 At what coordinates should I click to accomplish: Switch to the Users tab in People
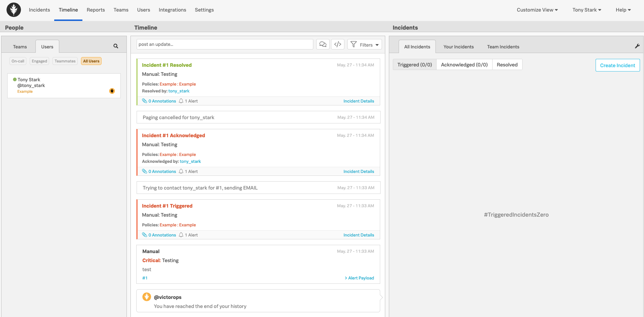pyautogui.click(x=47, y=47)
